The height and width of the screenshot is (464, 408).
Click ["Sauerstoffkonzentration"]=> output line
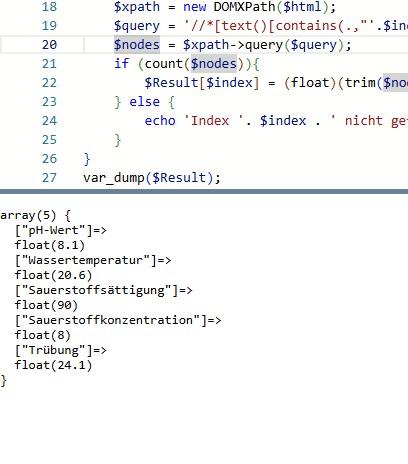(x=118, y=320)
